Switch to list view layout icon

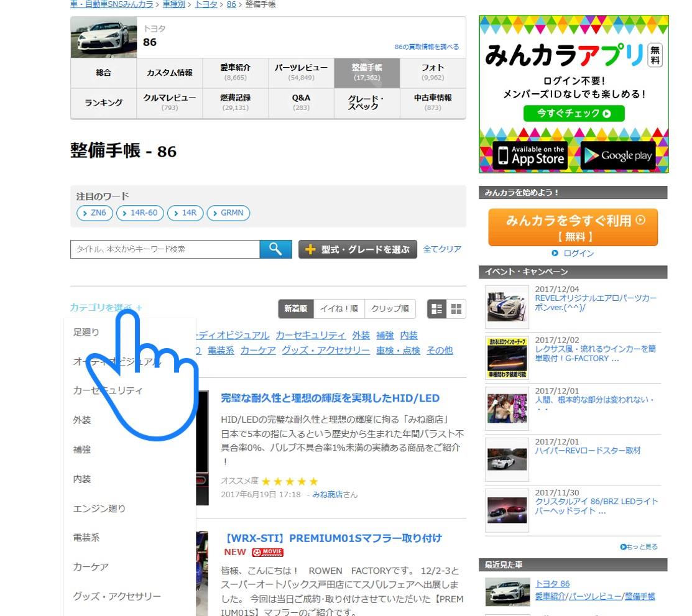pyautogui.click(x=436, y=309)
